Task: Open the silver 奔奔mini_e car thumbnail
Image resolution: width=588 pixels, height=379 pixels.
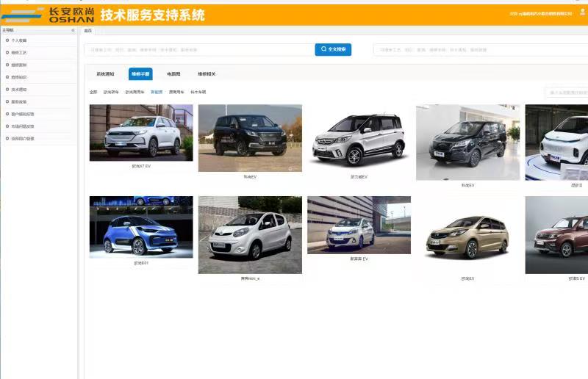Action: [x=250, y=234]
